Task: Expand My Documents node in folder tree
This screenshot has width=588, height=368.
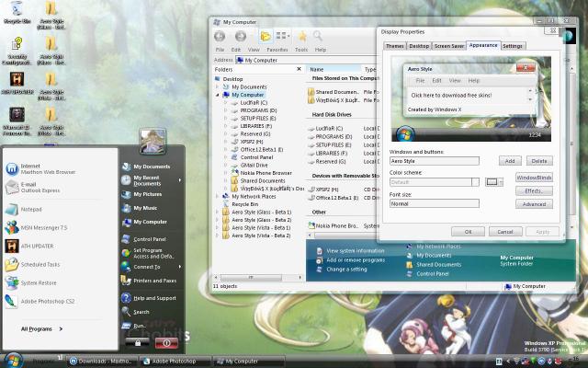Action: click(x=217, y=87)
